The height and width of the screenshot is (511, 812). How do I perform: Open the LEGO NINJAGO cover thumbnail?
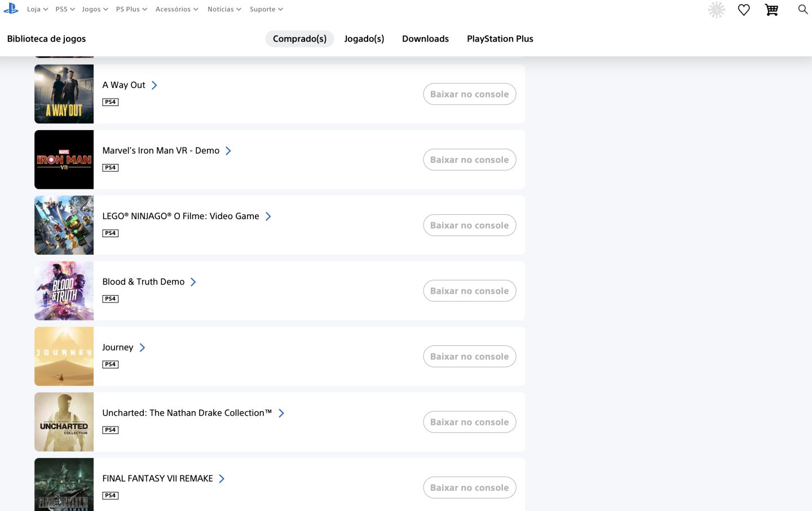click(x=64, y=225)
